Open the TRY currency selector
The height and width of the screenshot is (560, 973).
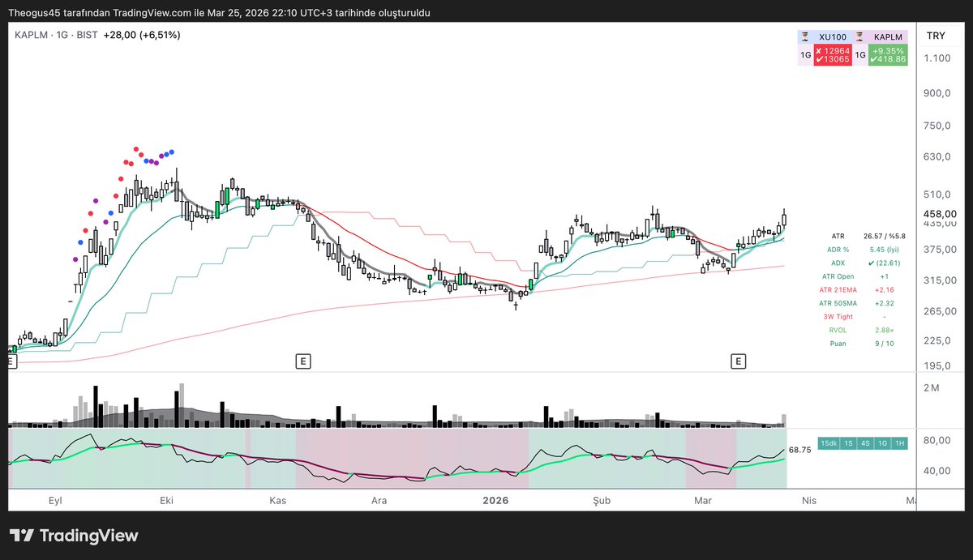[937, 36]
